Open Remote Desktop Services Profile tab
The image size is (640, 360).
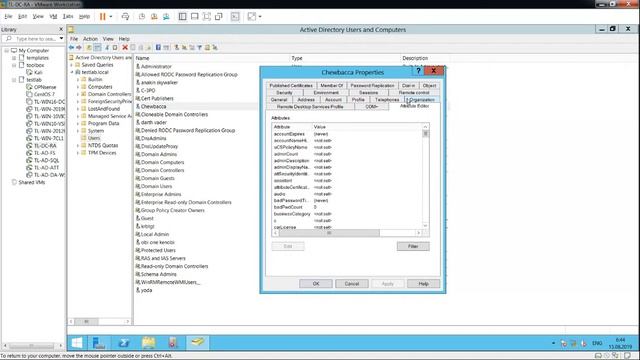pyautogui.click(x=310, y=107)
